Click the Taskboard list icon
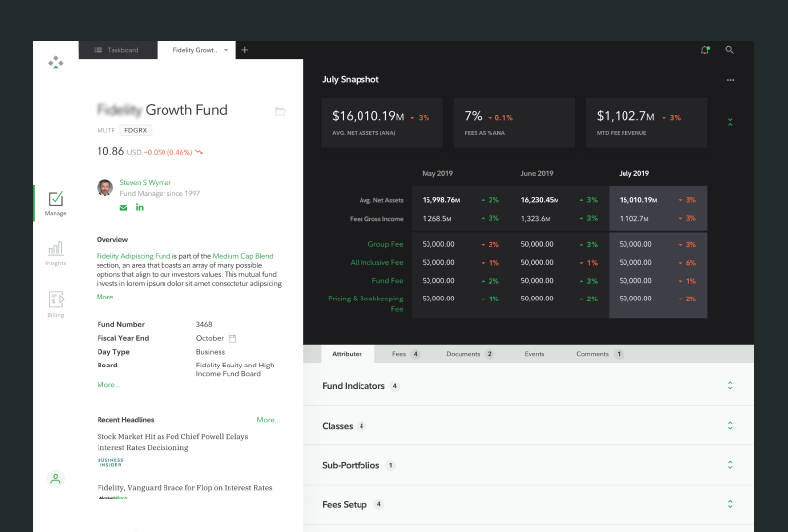 [98, 50]
